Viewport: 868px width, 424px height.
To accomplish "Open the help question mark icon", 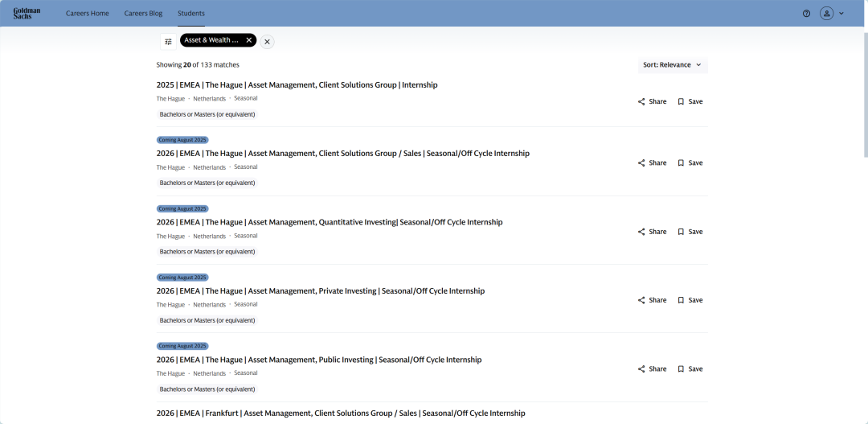I will [807, 14].
